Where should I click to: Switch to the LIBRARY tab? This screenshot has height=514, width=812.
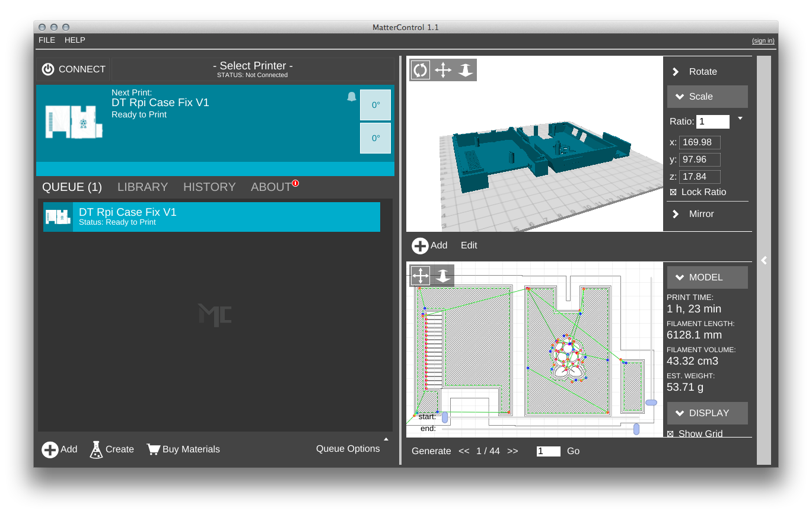tap(142, 187)
